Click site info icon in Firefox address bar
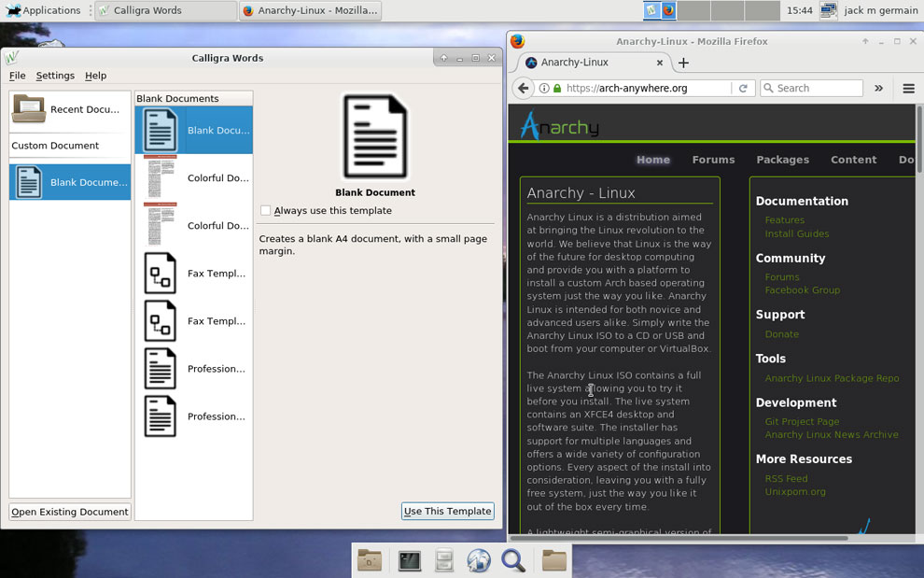The height and width of the screenshot is (578, 924). 544,88
